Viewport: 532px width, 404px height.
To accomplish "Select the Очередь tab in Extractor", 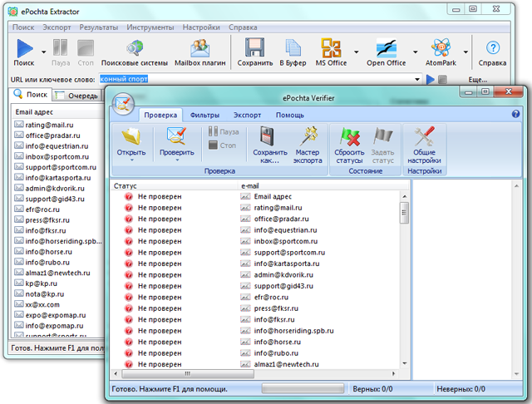I will pos(77,96).
